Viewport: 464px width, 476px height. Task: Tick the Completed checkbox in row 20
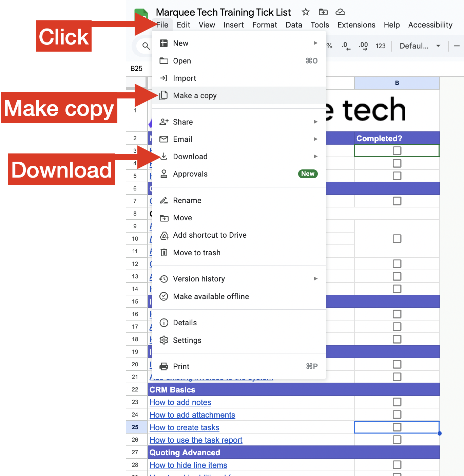pyautogui.click(x=397, y=364)
